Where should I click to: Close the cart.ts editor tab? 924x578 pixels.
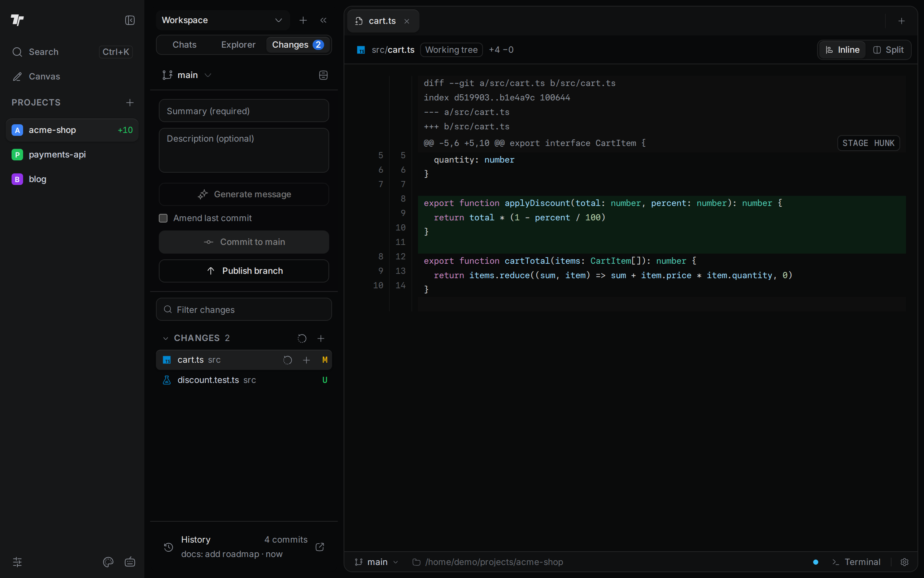(407, 21)
